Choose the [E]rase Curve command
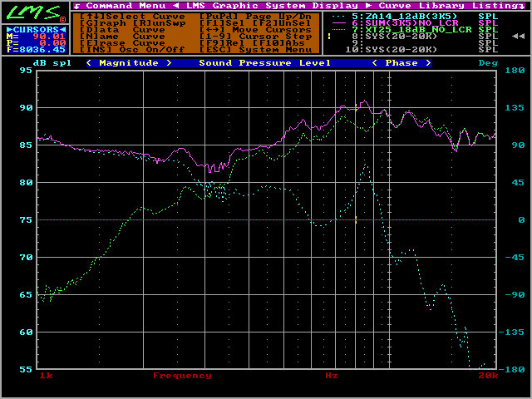532x399 pixels. (x=122, y=43)
